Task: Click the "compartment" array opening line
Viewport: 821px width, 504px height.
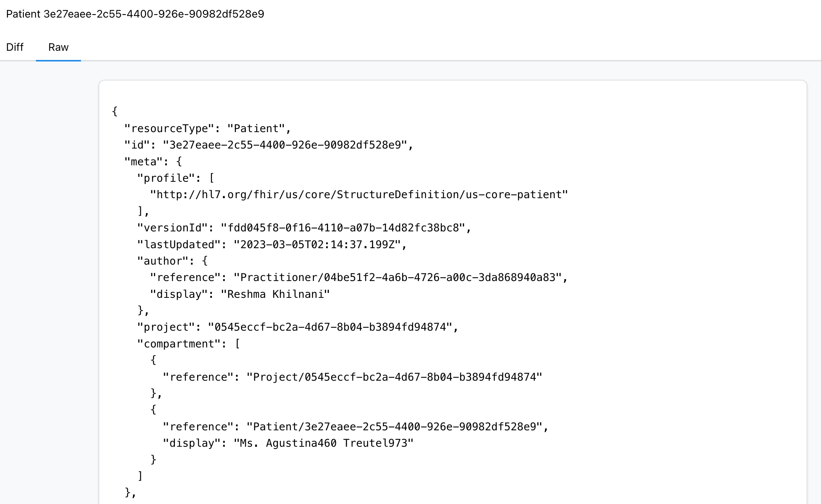Action: [189, 344]
